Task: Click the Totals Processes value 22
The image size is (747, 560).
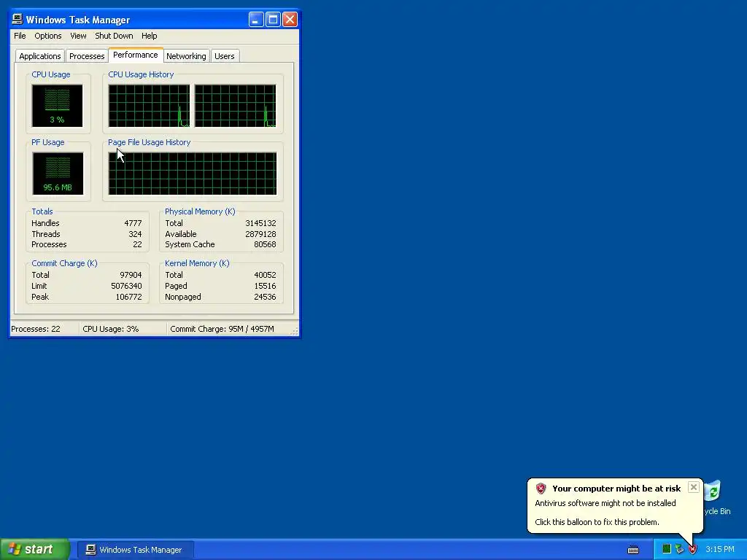Action: tap(137, 244)
